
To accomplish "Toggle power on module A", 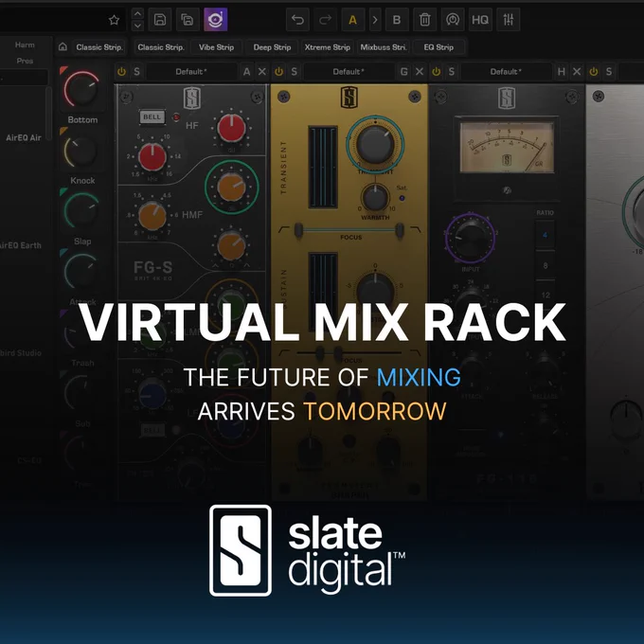I will tap(121, 71).
